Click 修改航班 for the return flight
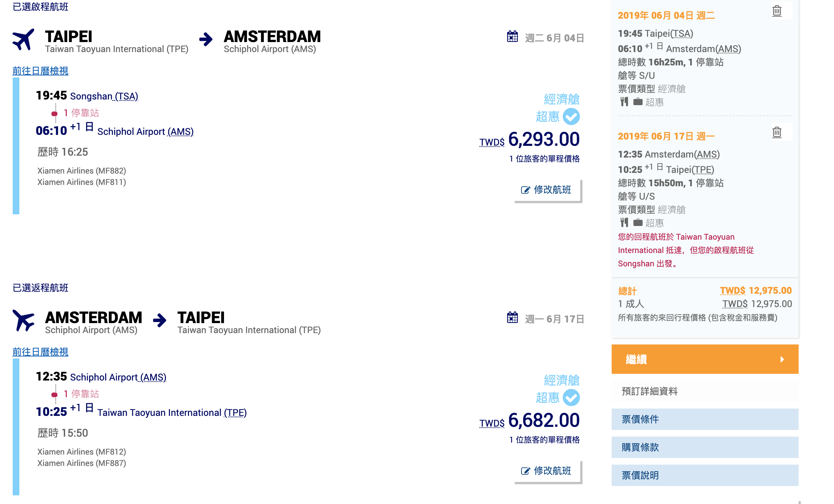834x504 pixels. click(x=547, y=471)
